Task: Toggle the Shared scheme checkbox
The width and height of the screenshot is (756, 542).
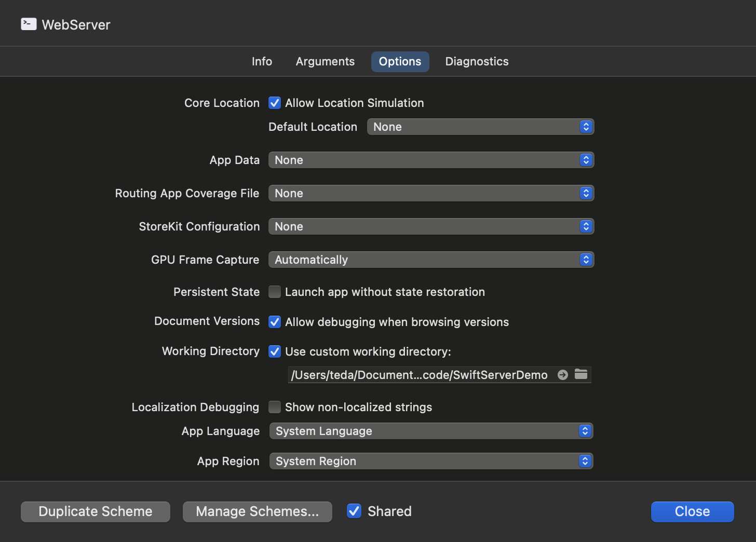Action: tap(354, 511)
